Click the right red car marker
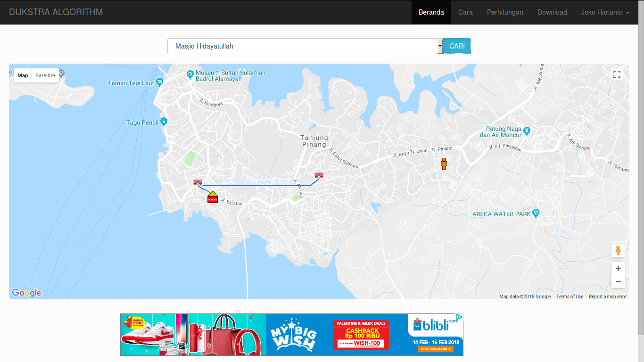 point(319,175)
